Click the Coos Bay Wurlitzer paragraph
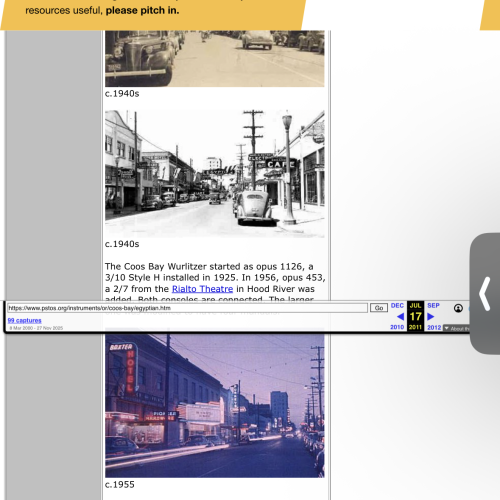 tap(215, 283)
